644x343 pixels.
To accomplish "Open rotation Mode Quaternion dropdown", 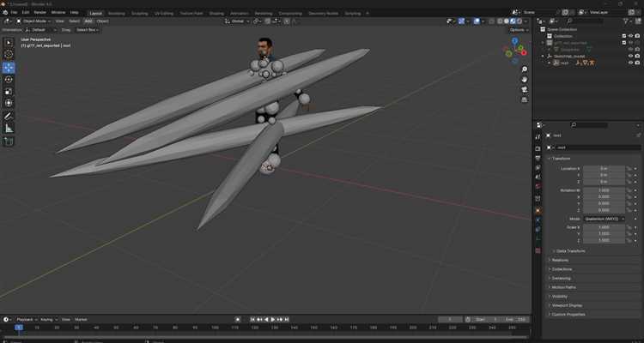I will coord(605,220).
